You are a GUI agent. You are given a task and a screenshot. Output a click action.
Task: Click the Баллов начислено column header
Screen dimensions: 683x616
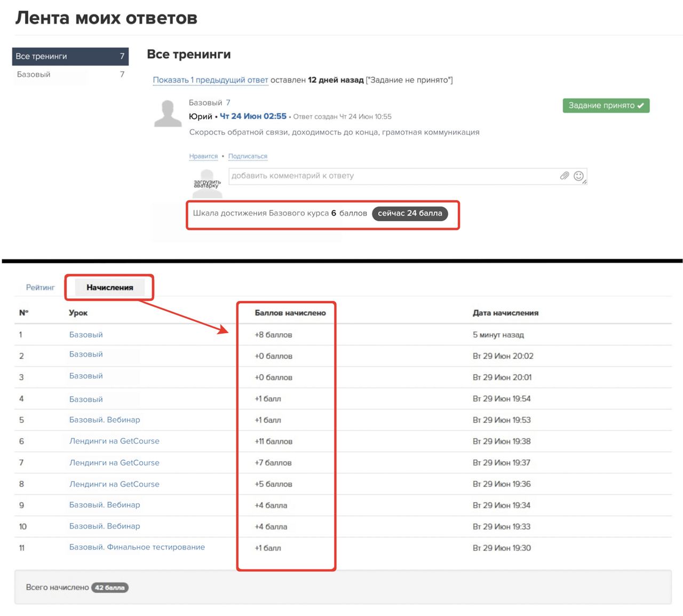290,313
